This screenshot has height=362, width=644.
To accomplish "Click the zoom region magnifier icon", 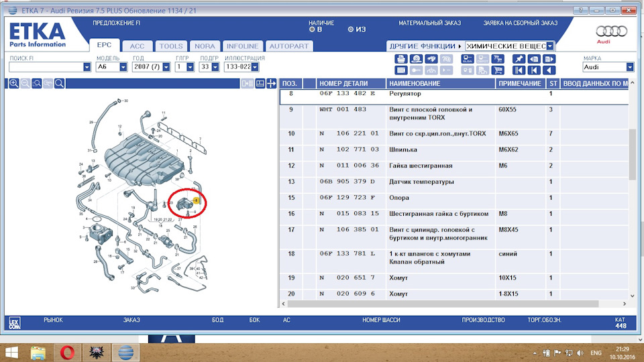I will click(36, 84).
